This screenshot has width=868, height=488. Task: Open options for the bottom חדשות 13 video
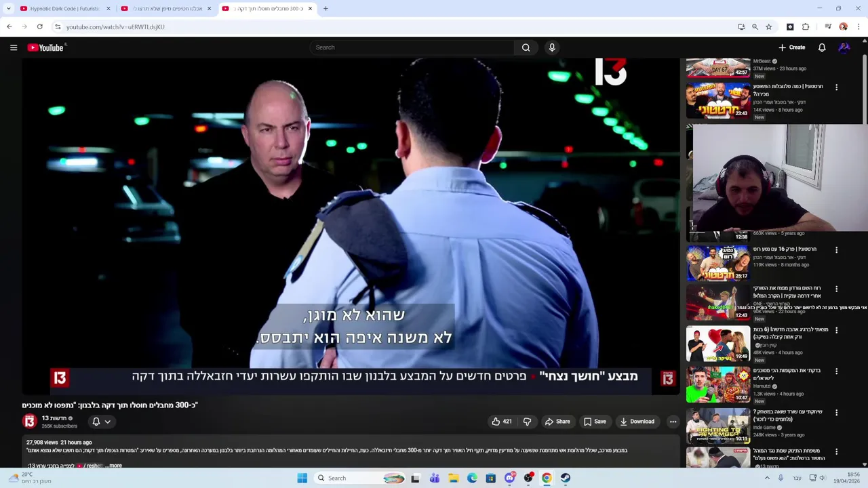tap(836, 452)
